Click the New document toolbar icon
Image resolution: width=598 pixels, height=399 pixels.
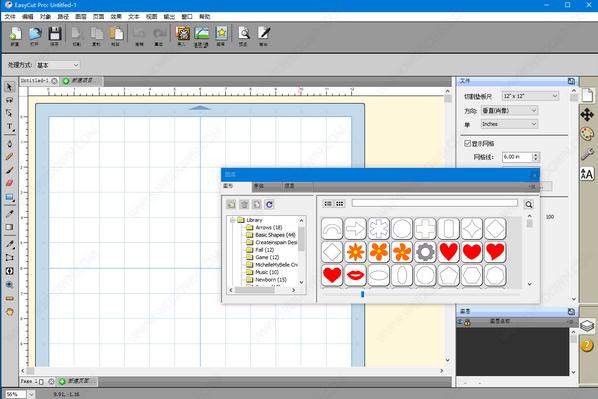(15, 36)
